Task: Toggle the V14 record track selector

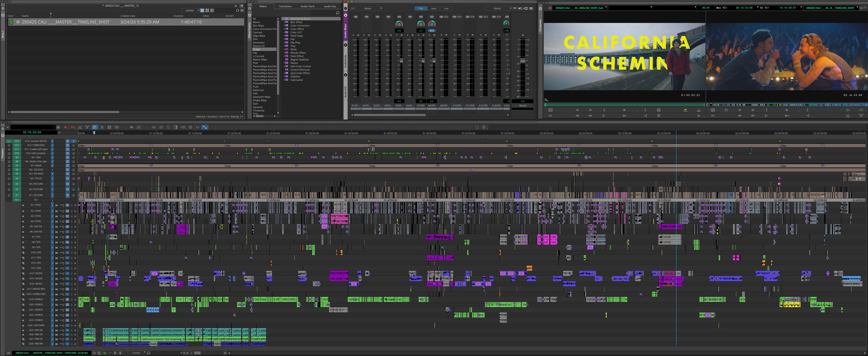Action: (x=17, y=141)
